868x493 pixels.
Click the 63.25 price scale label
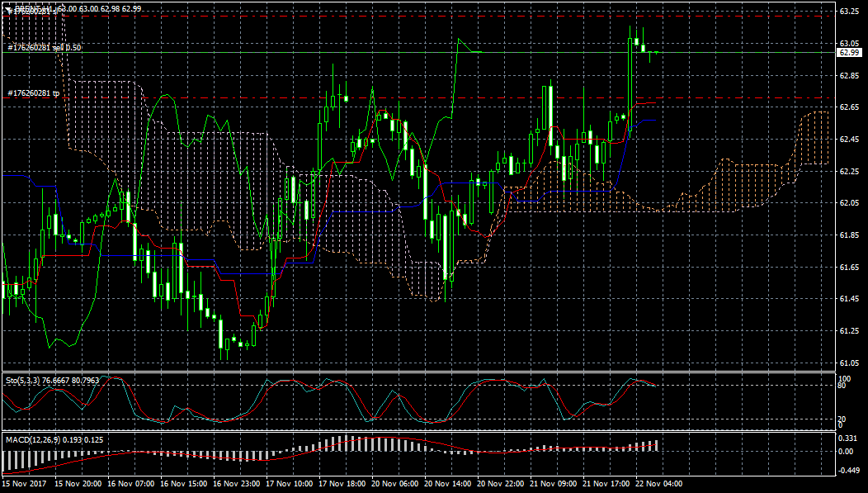[849, 12]
